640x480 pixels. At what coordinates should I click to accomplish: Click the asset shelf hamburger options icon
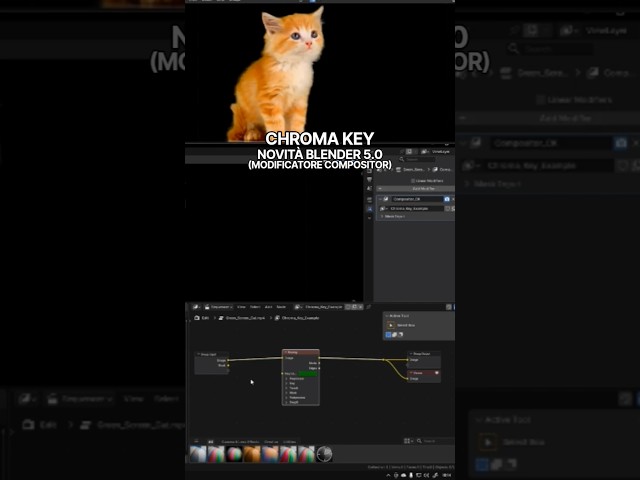click(x=196, y=441)
